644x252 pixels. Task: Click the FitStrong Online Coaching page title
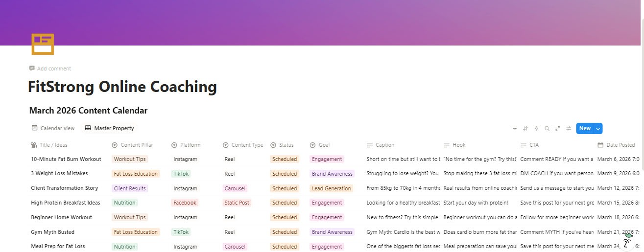click(x=122, y=87)
